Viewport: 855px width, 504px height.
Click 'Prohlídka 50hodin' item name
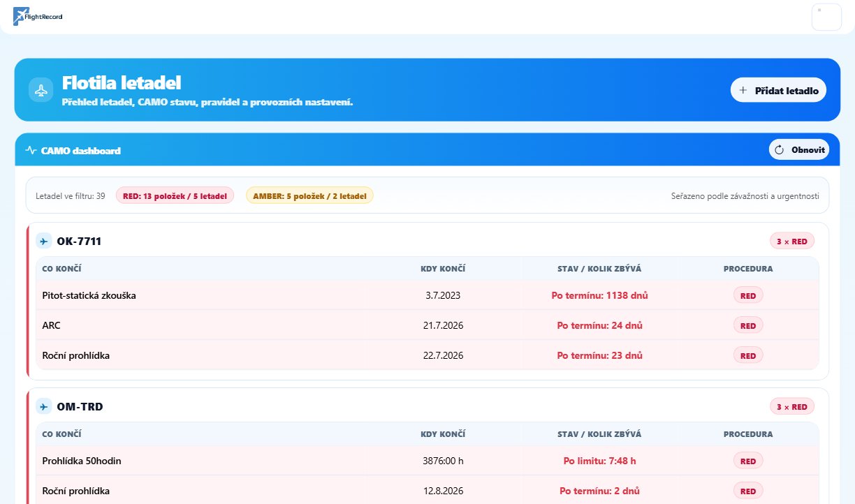click(83, 461)
